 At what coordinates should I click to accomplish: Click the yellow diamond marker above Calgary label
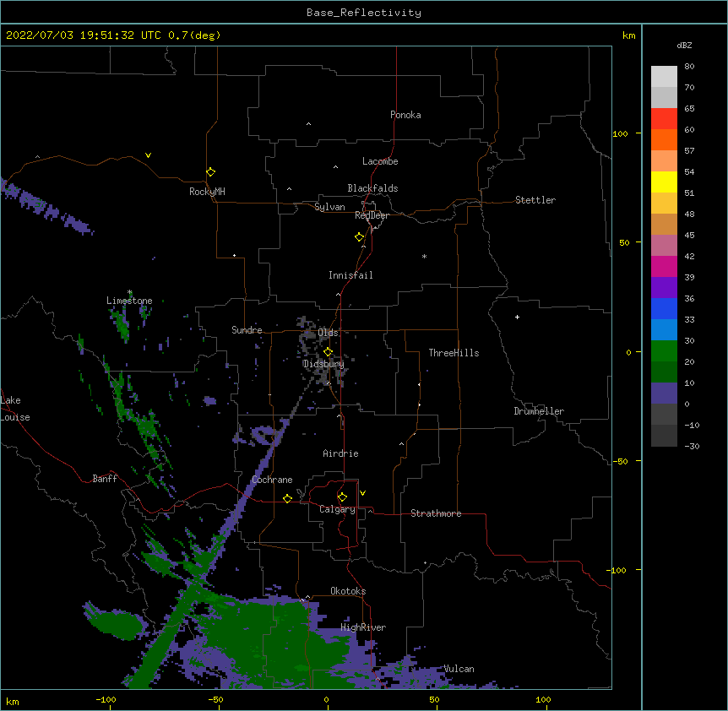coord(342,497)
